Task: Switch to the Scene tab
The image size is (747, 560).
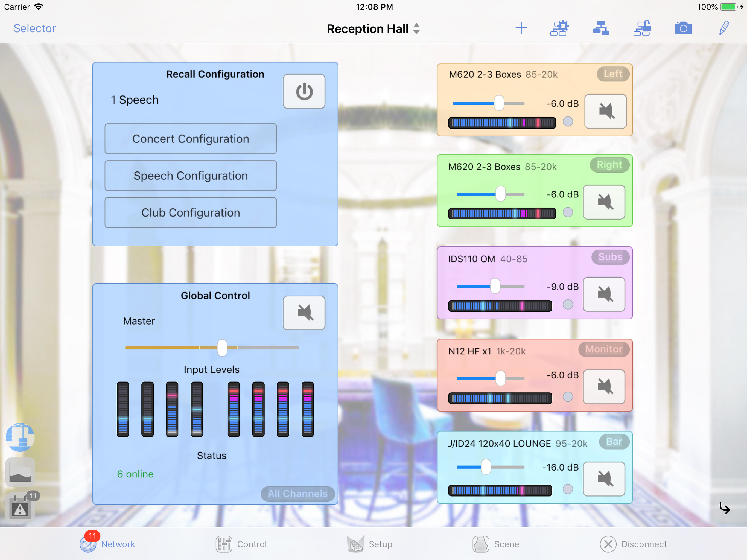Action: 496,544
